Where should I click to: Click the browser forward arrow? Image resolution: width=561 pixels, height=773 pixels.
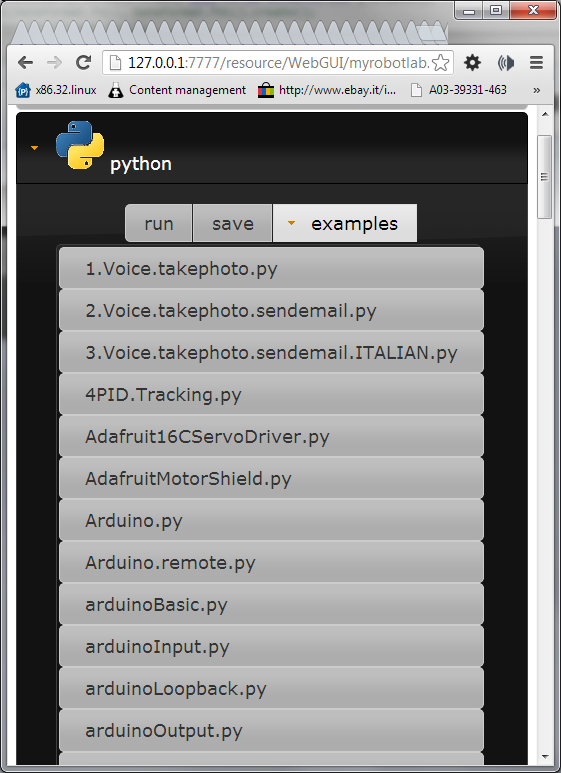(54, 63)
